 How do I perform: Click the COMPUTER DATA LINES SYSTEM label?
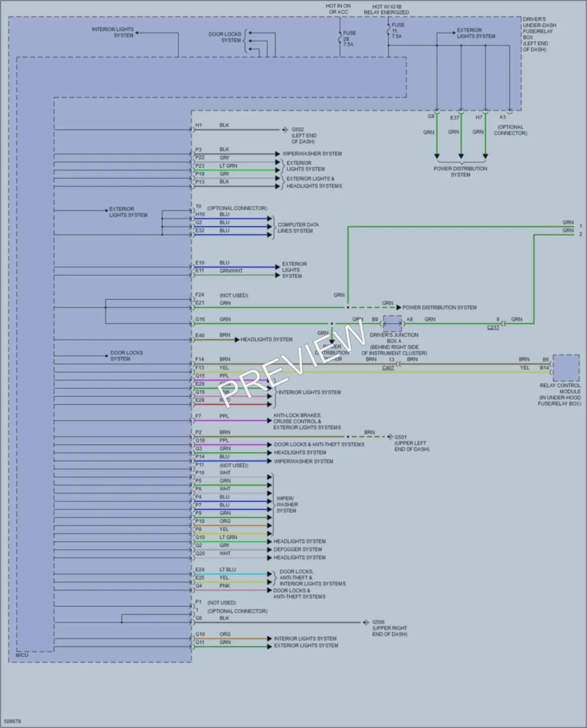(x=298, y=228)
